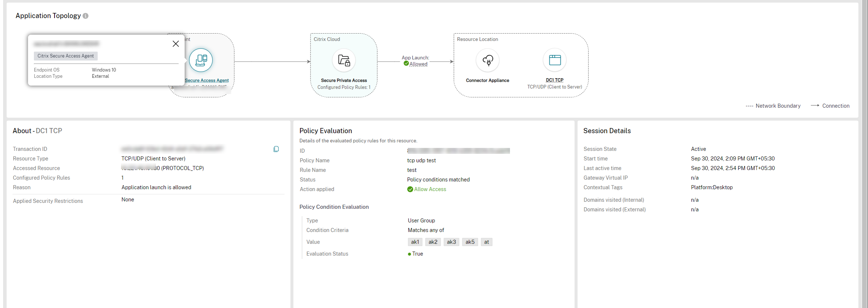
Task: Click the 'Matches any of' criteria value
Action: point(426,230)
